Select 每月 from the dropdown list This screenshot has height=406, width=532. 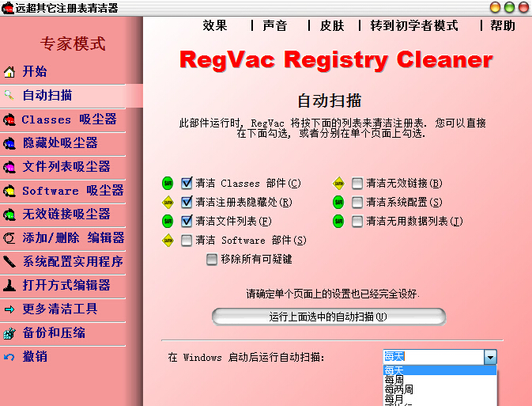pyautogui.click(x=440, y=399)
